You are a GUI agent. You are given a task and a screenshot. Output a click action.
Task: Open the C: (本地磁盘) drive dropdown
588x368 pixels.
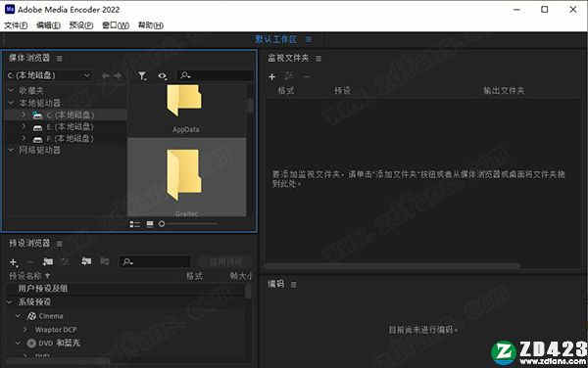pyautogui.click(x=49, y=75)
